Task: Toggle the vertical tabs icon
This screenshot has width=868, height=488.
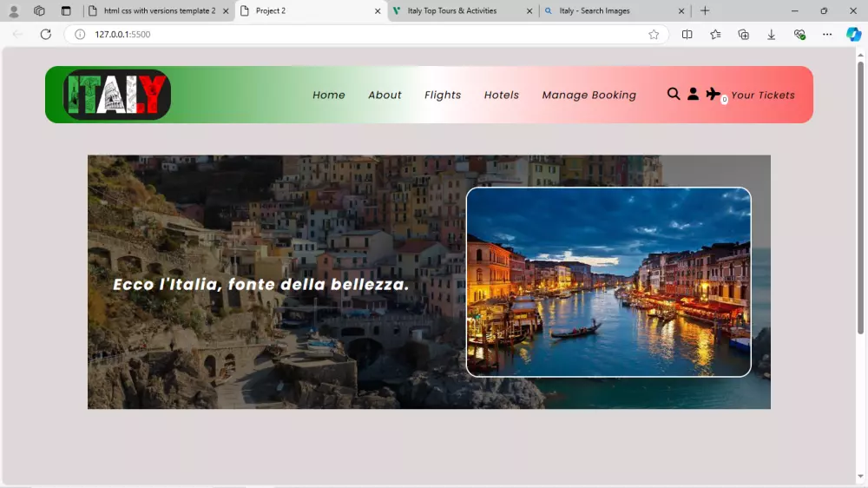Action: 66,10
